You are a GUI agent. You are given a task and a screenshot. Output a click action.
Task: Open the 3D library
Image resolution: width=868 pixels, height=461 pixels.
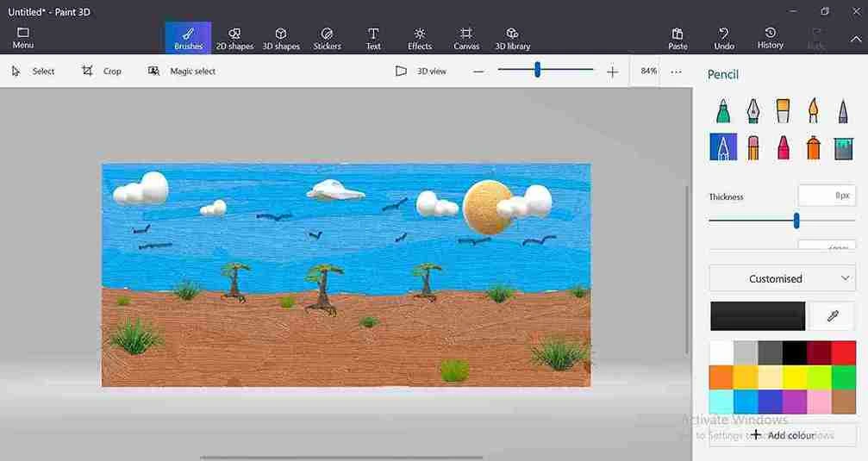512,38
